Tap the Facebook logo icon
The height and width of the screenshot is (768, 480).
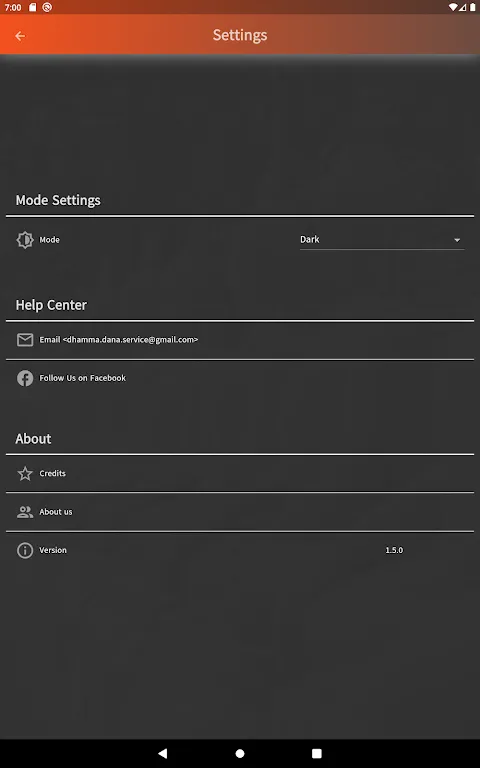25,378
